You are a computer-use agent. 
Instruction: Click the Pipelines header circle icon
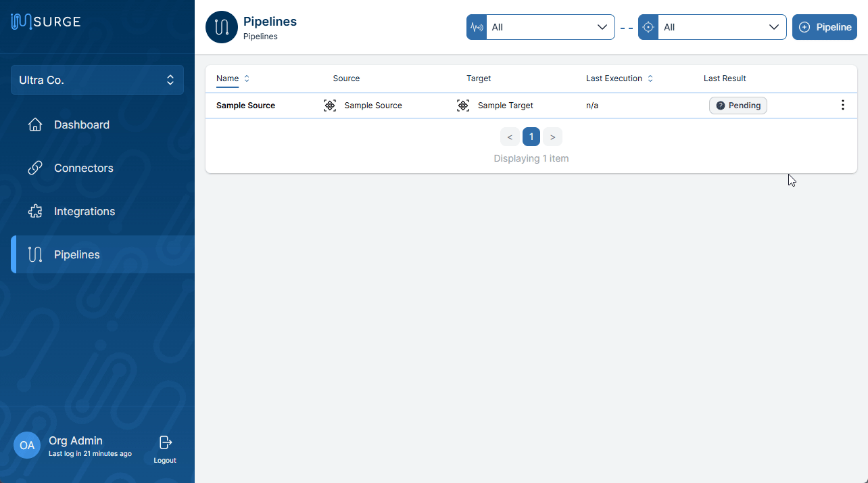pyautogui.click(x=222, y=27)
